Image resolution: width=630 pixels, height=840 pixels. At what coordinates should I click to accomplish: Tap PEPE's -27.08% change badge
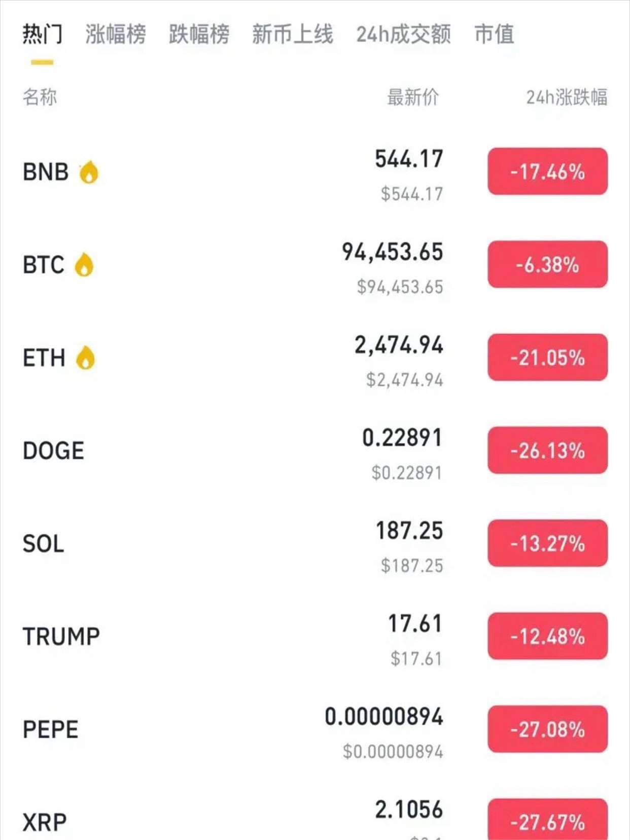547,729
